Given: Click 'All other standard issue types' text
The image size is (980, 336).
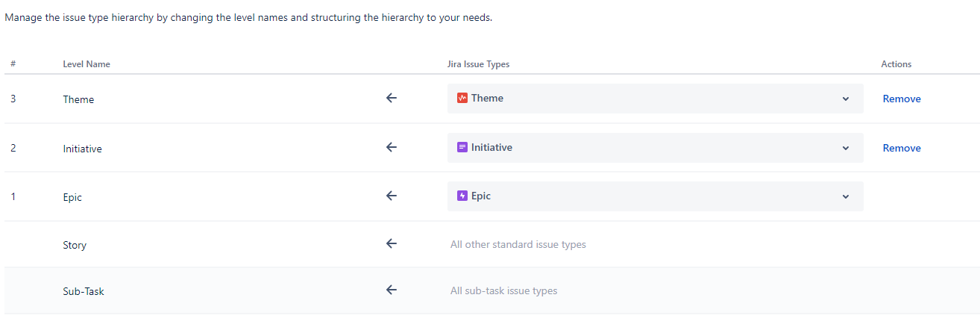Looking at the screenshot, I should click(518, 244).
